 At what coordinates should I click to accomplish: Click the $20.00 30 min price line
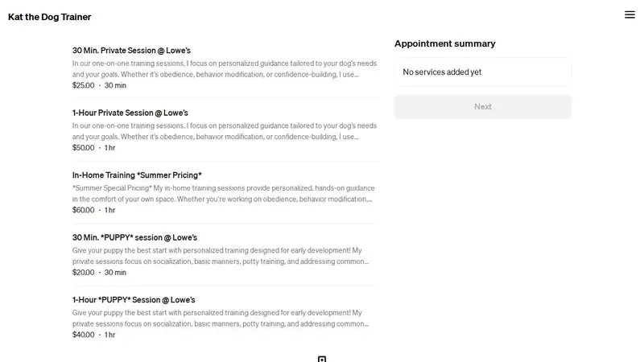coord(99,273)
